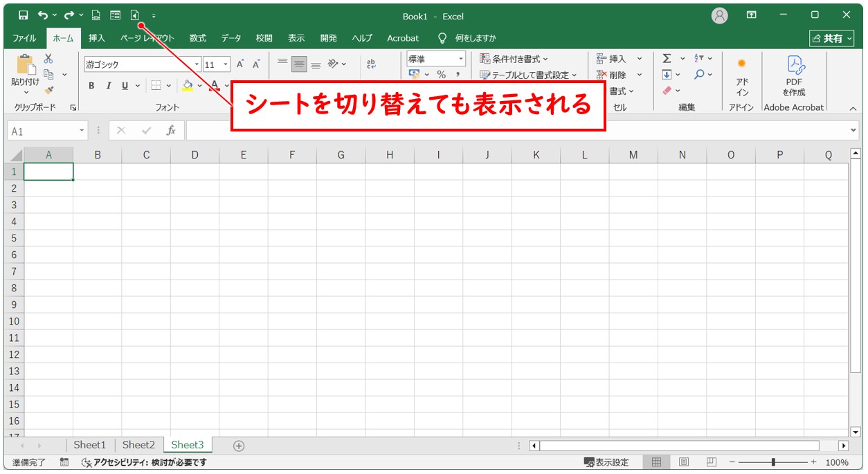This screenshot has height=474, width=868.
Task: Click accessibility status message
Action: 144,462
